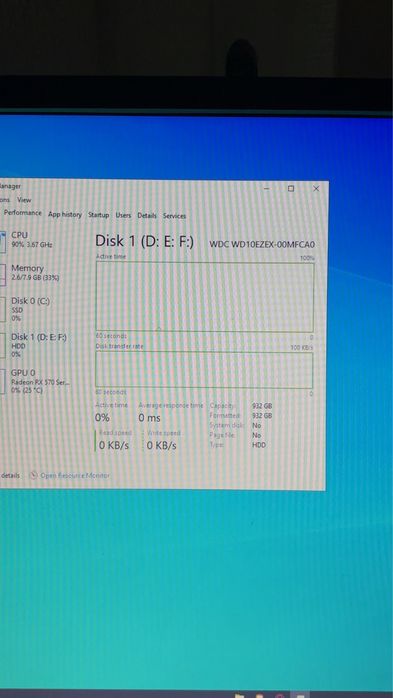Click the WDC WD10EZEX-00MFCA0 model name

coord(262,245)
